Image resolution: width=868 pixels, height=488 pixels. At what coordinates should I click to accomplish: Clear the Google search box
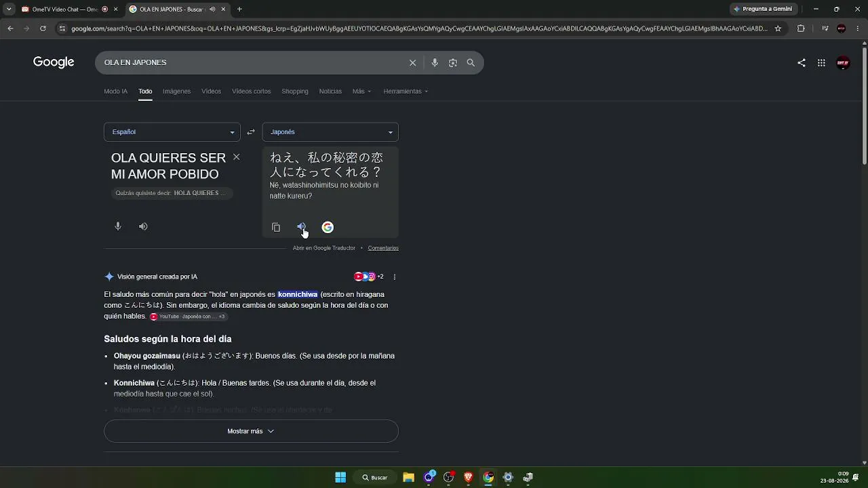coord(412,62)
